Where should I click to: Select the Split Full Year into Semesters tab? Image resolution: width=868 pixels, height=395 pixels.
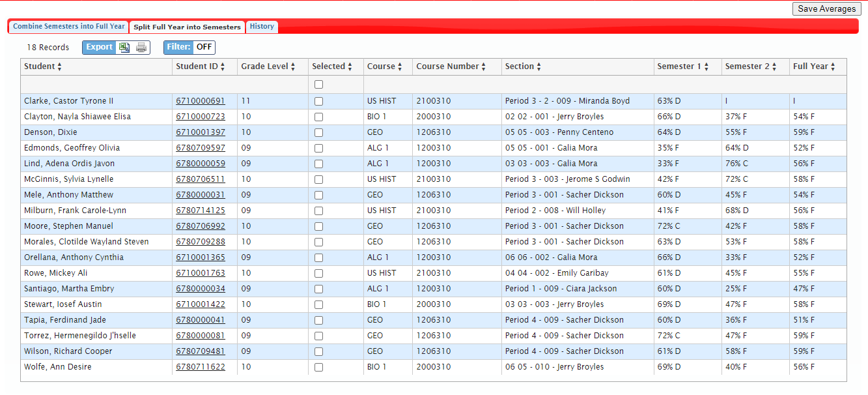point(187,27)
